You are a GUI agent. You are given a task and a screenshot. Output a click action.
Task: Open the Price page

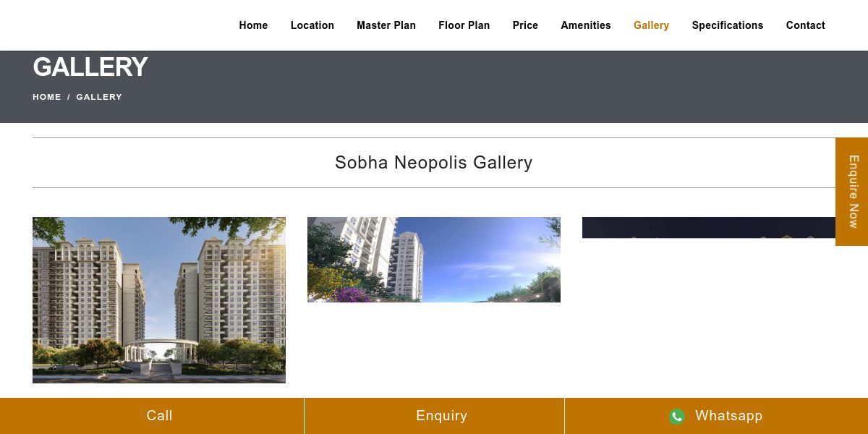click(525, 25)
